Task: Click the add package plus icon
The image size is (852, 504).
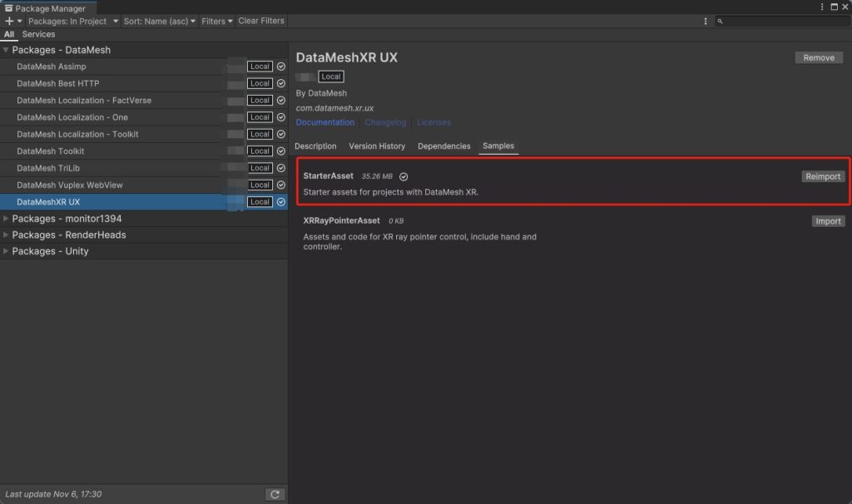Action: coord(10,21)
